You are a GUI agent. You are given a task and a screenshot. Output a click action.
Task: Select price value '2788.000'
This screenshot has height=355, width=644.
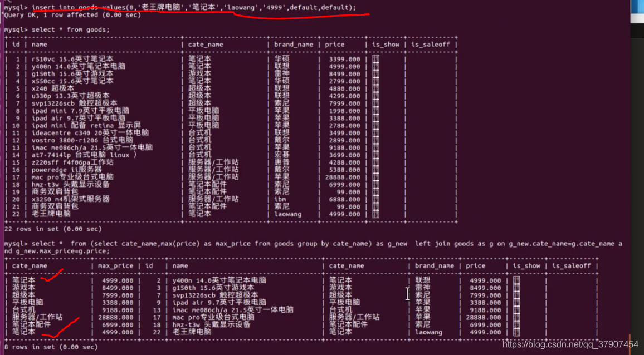click(345, 125)
